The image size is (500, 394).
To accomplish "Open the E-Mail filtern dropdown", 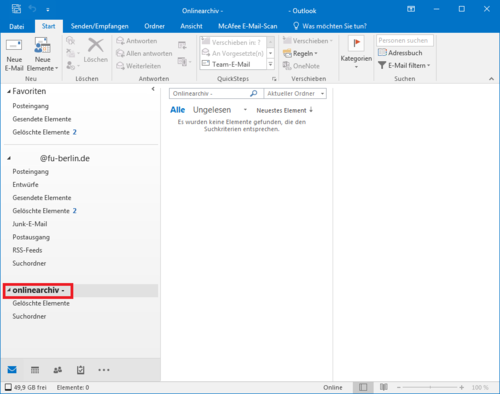I will (x=404, y=65).
